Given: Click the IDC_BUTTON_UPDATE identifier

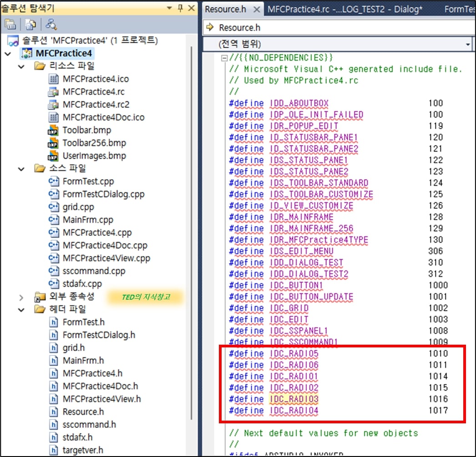Looking at the screenshot, I should 311,296.
